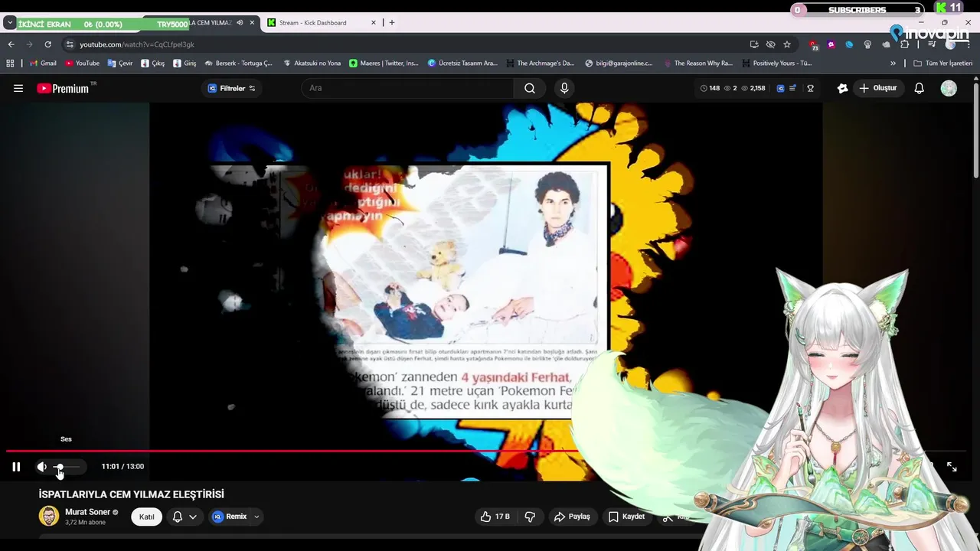Open the account avatar menu
This screenshot has height=551, width=980.
pos(949,88)
